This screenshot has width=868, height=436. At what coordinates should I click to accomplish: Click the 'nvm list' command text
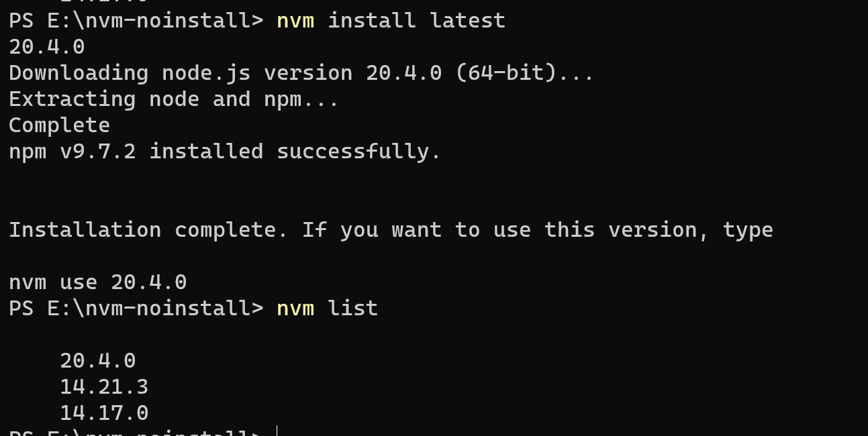(x=328, y=309)
